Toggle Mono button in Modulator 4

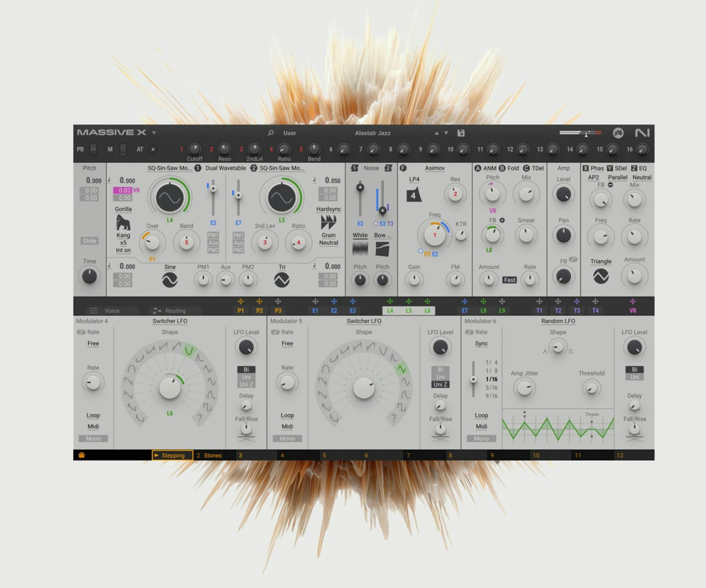point(93,438)
